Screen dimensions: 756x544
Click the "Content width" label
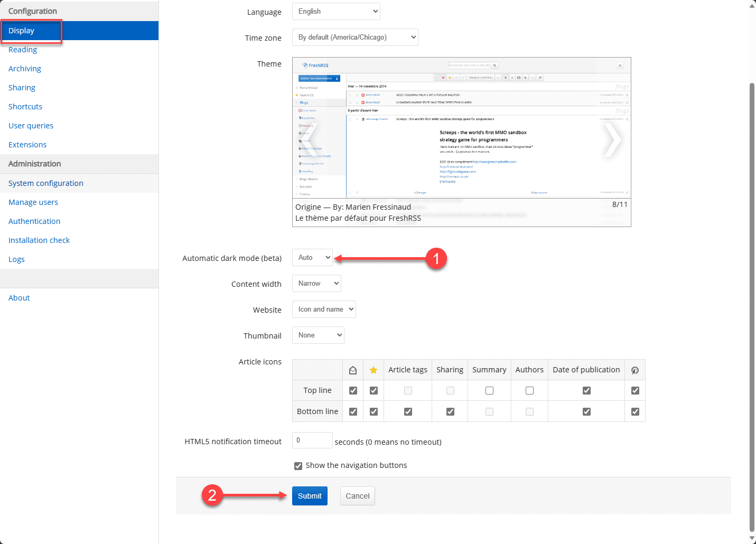pos(256,284)
